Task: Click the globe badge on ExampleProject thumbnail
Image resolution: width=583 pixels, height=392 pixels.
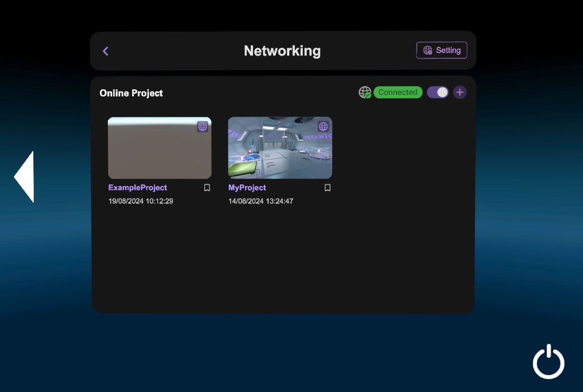Action: pos(202,127)
